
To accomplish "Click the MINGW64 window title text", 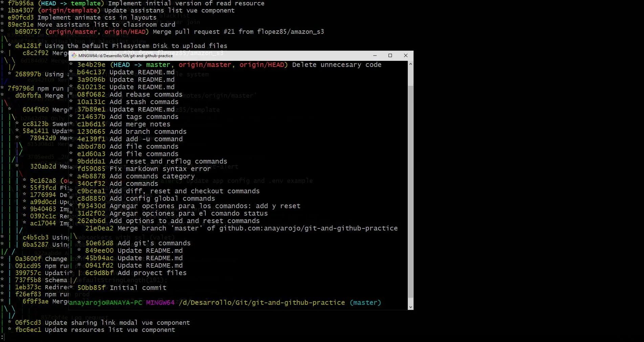I will point(126,55).
